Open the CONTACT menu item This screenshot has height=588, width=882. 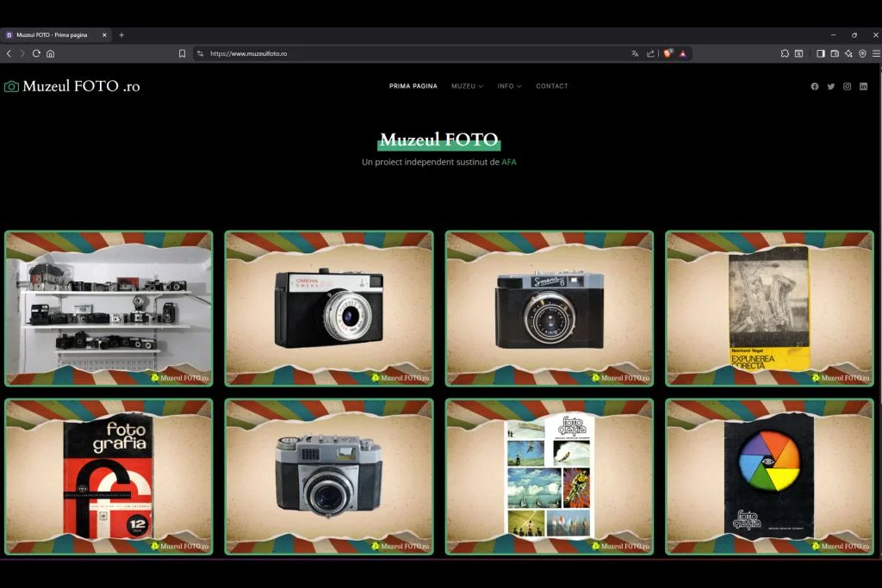point(552,86)
